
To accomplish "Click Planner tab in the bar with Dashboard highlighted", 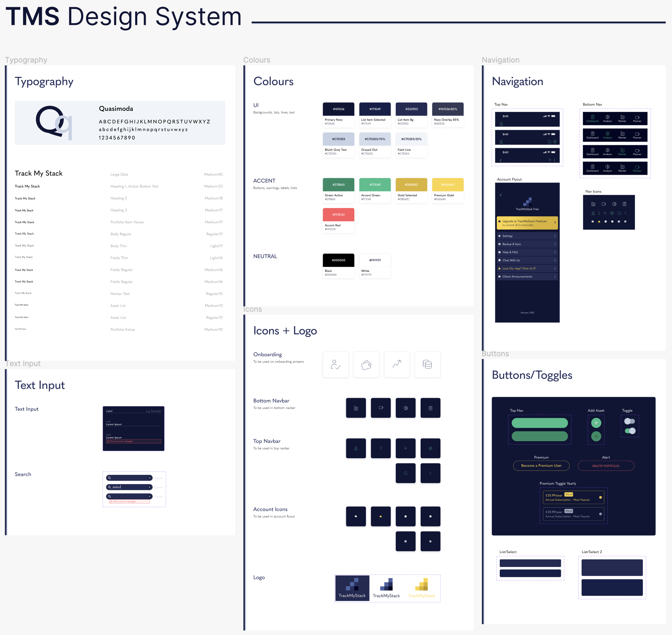I will [x=637, y=119].
